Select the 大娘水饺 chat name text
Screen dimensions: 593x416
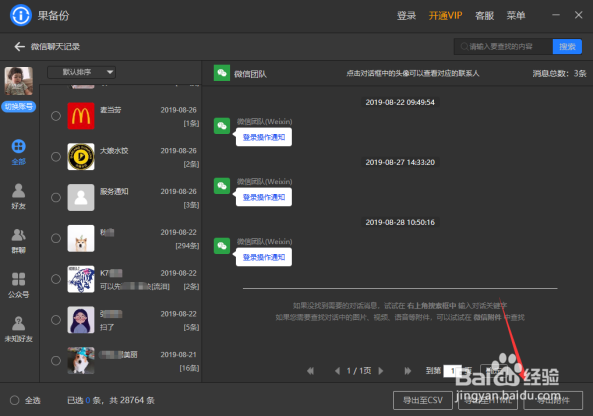[114, 151]
